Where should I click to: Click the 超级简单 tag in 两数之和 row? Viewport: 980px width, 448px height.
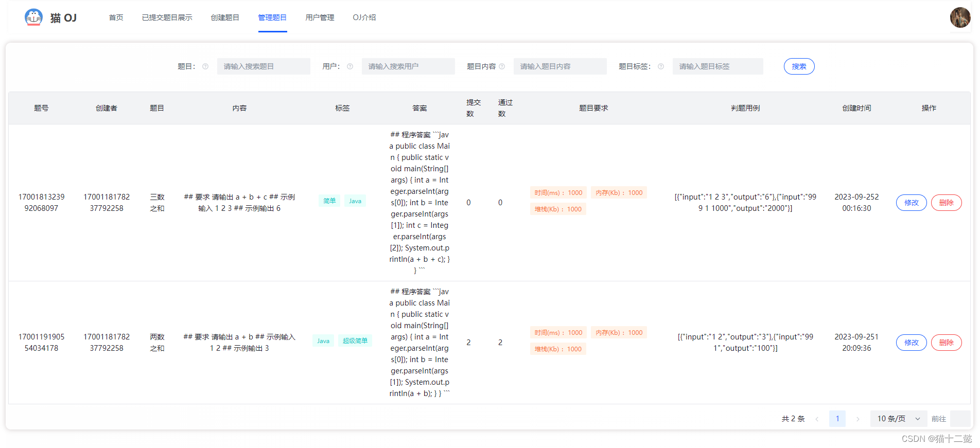coord(355,341)
